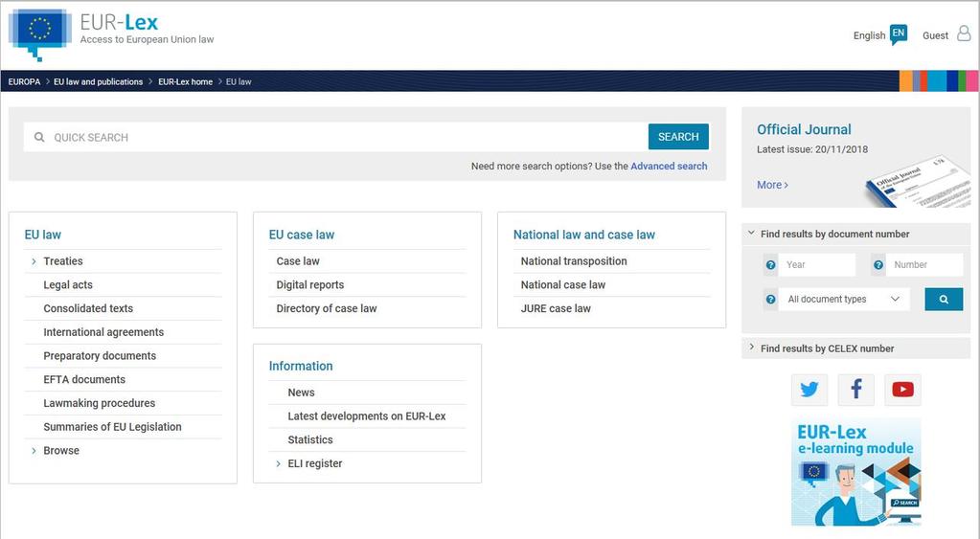This screenshot has height=539, width=980.
Task: Open Consolidated texts
Action: (88, 308)
